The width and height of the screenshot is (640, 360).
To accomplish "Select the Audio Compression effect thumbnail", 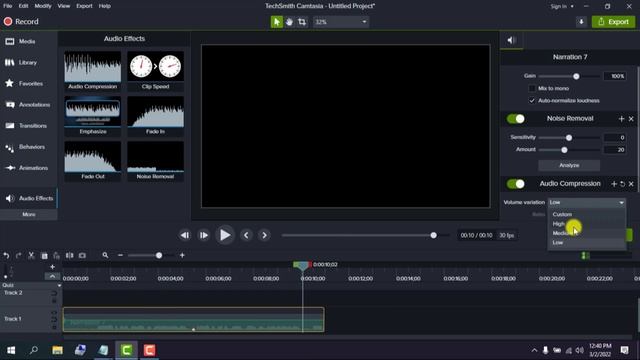I will point(93,71).
